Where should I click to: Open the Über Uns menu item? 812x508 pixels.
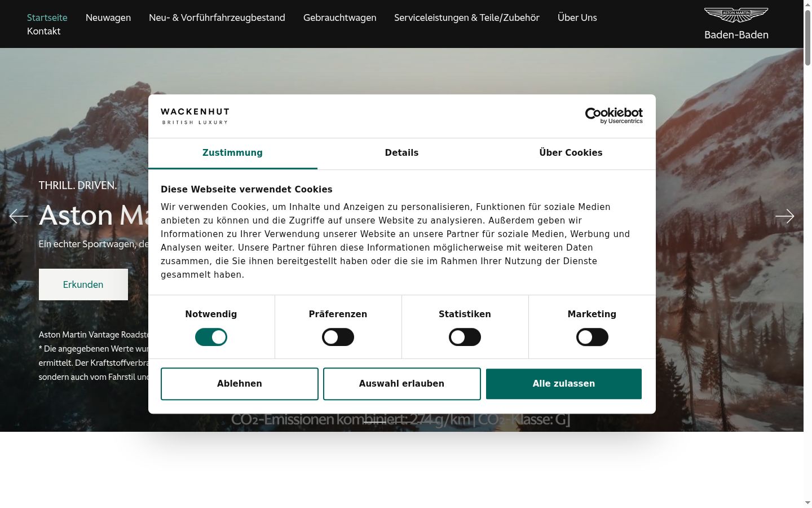pyautogui.click(x=577, y=17)
